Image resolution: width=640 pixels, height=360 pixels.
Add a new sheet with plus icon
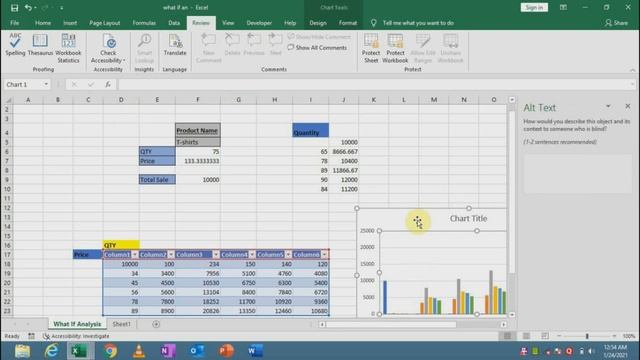tap(156, 324)
